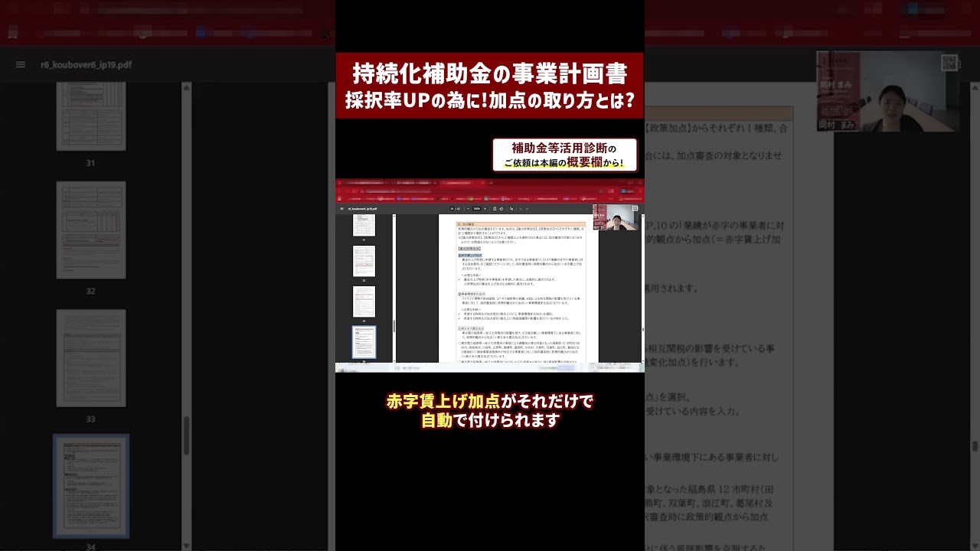Screen dimensions: 980x551
Task: Click the undo icon in the center video's toolbar
Action: (521, 208)
